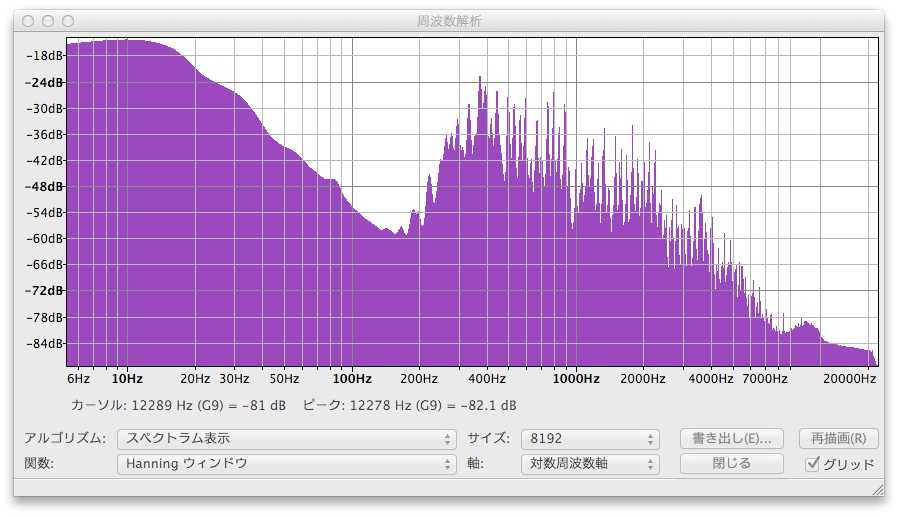The height and width of the screenshot is (516, 898).
Task: Open the サイズ dropdown showing 8192
Action: coord(590,439)
